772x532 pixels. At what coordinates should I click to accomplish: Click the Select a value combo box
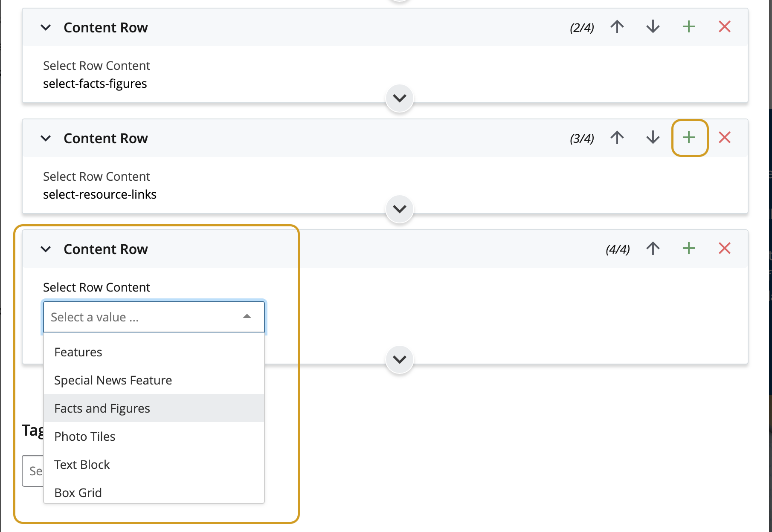154,317
